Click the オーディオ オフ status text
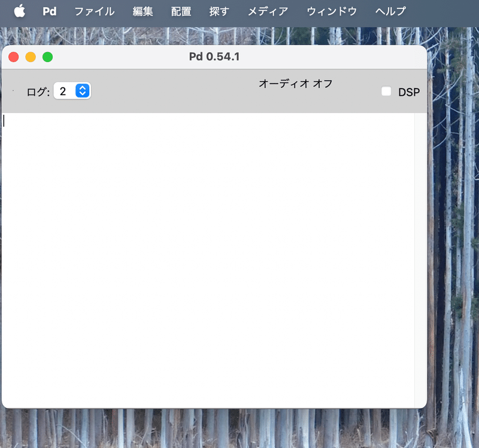Image resolution: width=479 pixels, height=448 pixels. (296, 84)
